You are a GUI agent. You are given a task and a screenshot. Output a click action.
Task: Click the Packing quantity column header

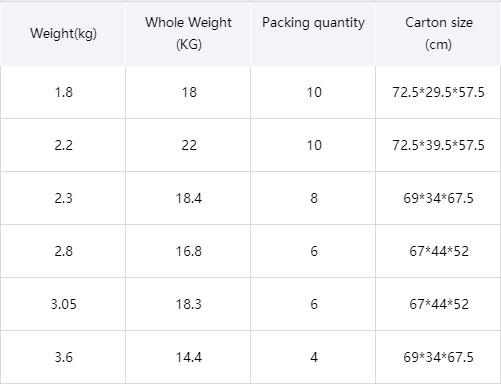[x=313, y=34]
